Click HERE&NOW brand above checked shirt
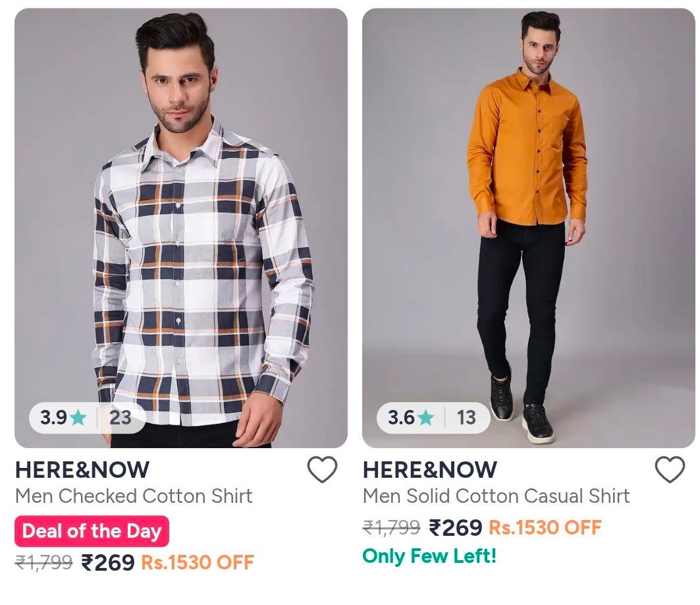This screenshot has width=700, height=605. [x=82, y=470]
